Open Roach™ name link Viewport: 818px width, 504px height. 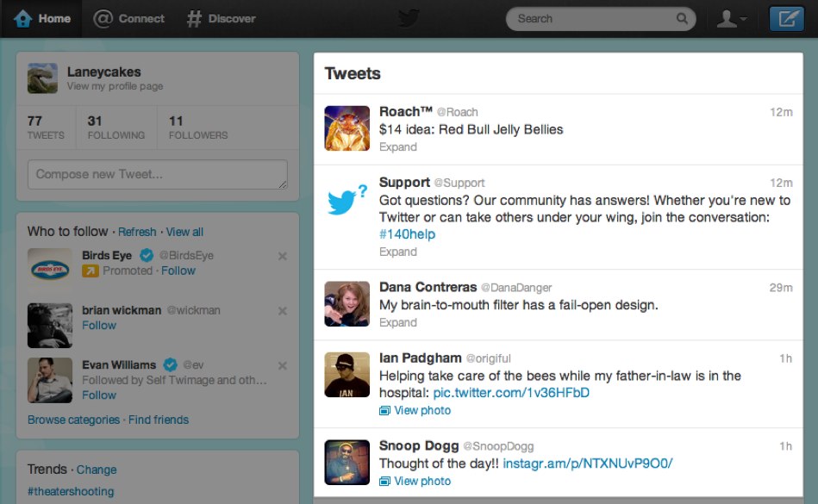tap(406, 111)
